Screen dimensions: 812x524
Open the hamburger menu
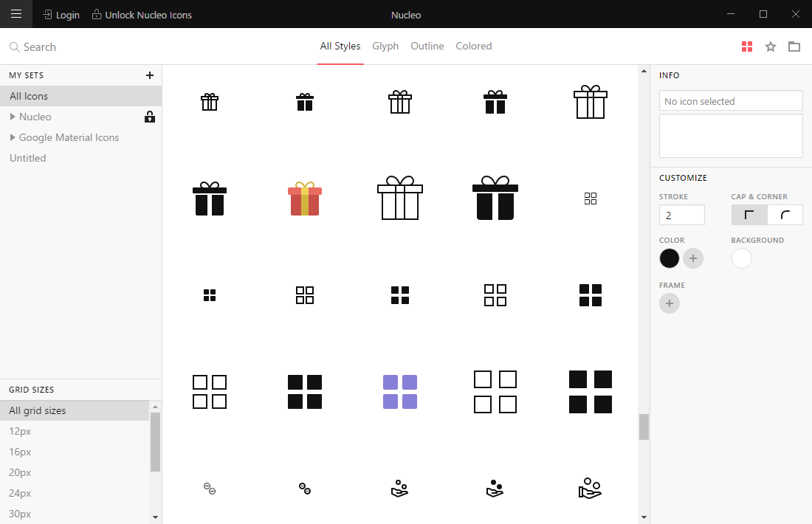click(x=16, y=14)
